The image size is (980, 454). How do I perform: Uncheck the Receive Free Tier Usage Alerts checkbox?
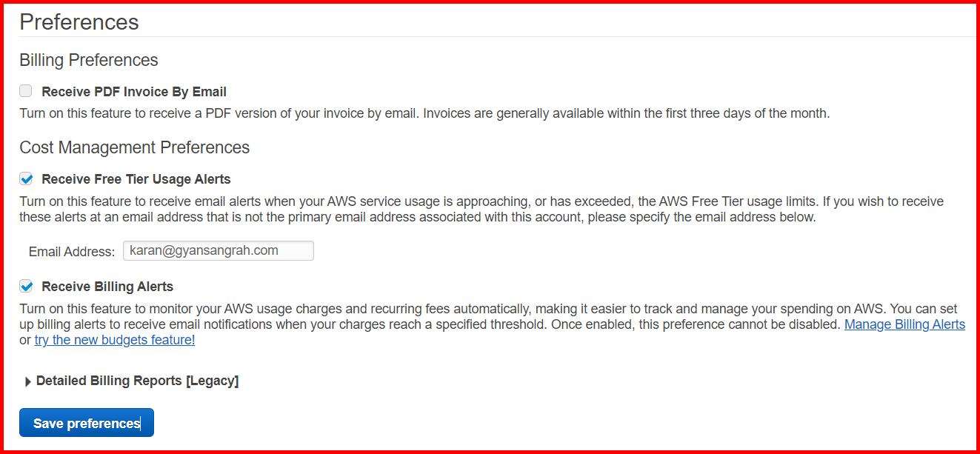tap(26, 178)
